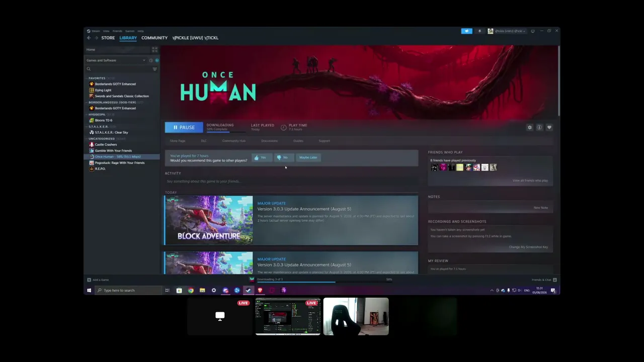The height and width of the screenshot is (362, 644).
Task: Collapse the FAVORITES category
Action: pyautogui.click(x=97, y=78)
